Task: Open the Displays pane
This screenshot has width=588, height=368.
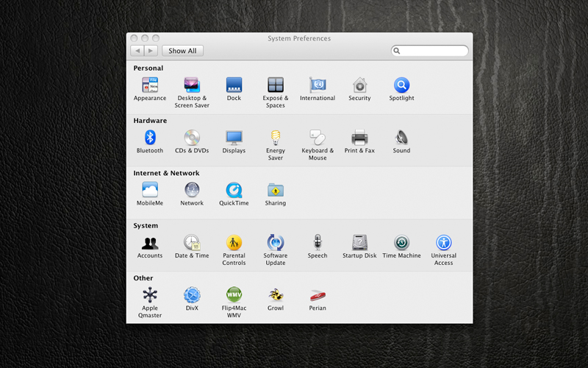Action: (x=234, y=138)
